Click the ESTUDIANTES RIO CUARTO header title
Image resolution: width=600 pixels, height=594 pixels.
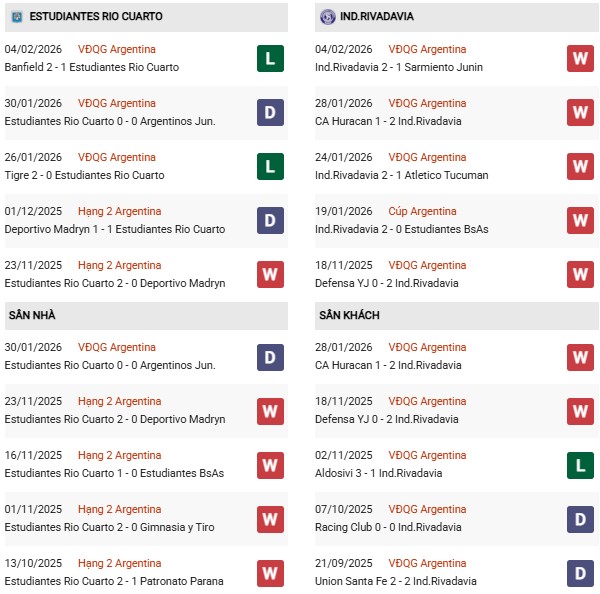[96, 17]
